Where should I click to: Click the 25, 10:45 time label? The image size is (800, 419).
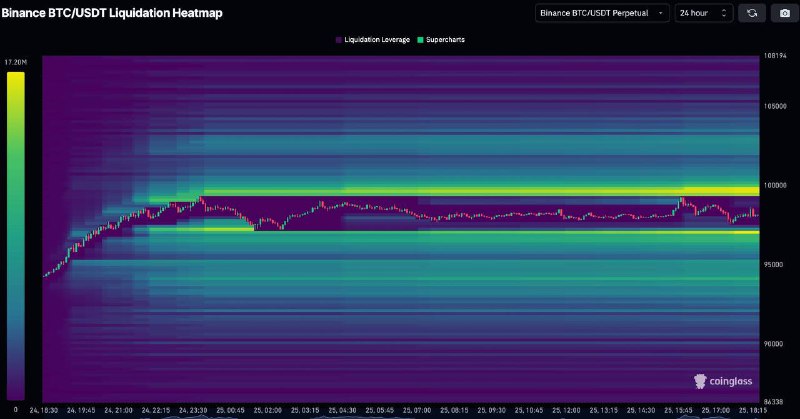pyautogui.click(x=529, y=410)
